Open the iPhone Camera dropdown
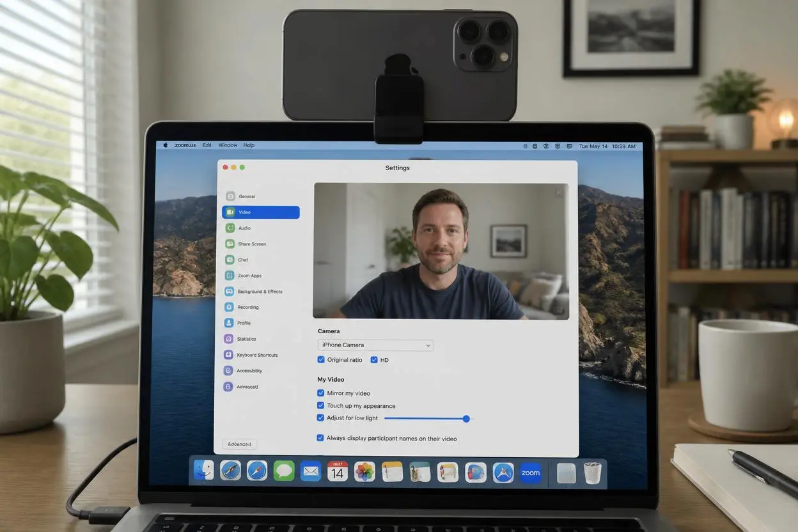Image resolution: width=798 pixels, height=532 pixels. click(375, 345)
